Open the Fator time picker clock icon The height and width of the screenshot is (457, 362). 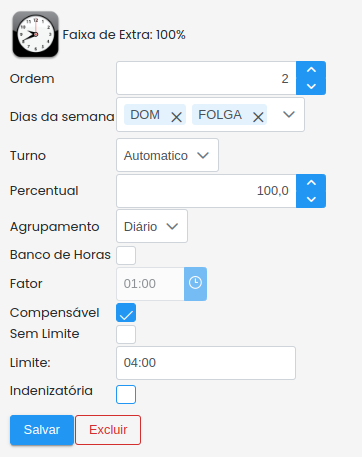[195, 284]
